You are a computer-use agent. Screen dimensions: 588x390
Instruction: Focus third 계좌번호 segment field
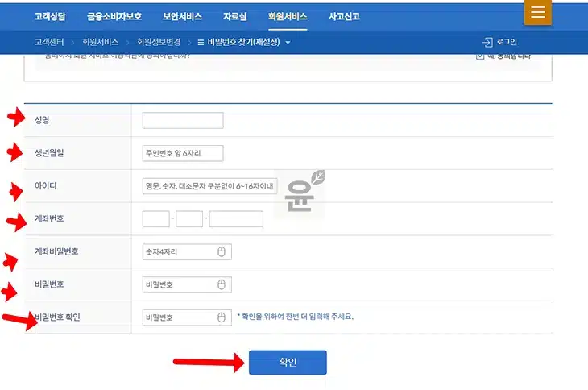pyautogui.click(x=236, y=219)
